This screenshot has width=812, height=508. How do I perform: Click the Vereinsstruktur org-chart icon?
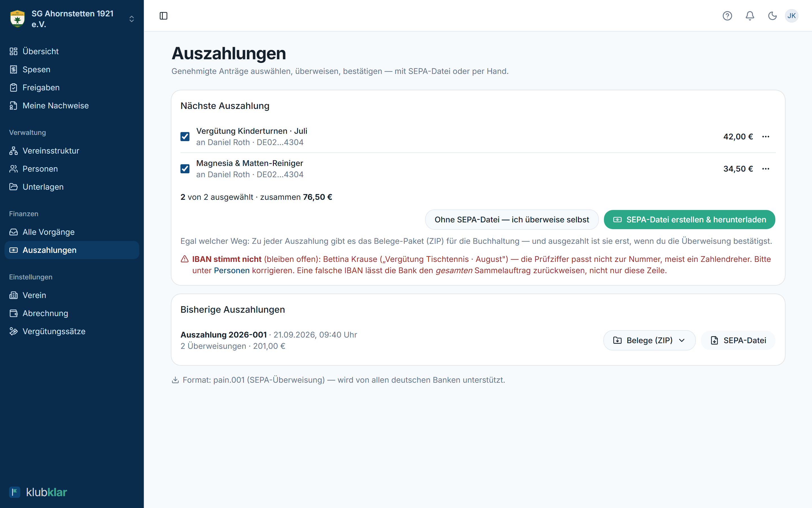pos(14,151)
